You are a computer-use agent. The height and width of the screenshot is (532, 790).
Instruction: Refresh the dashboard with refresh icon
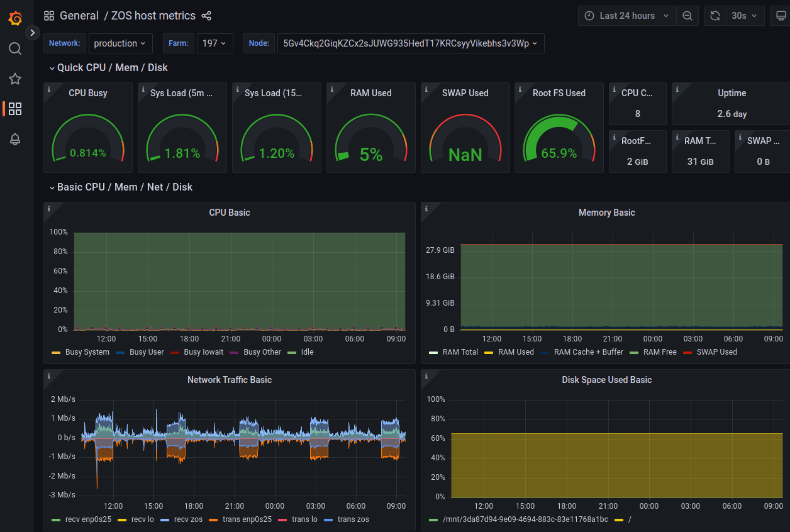tap(715, 16)
